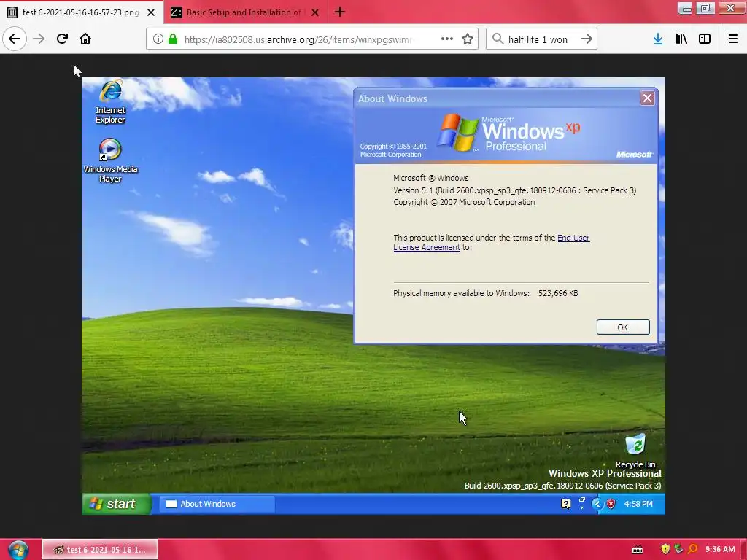
Task: Close the test 6-2021 png tab
Action: click(151, 12)
